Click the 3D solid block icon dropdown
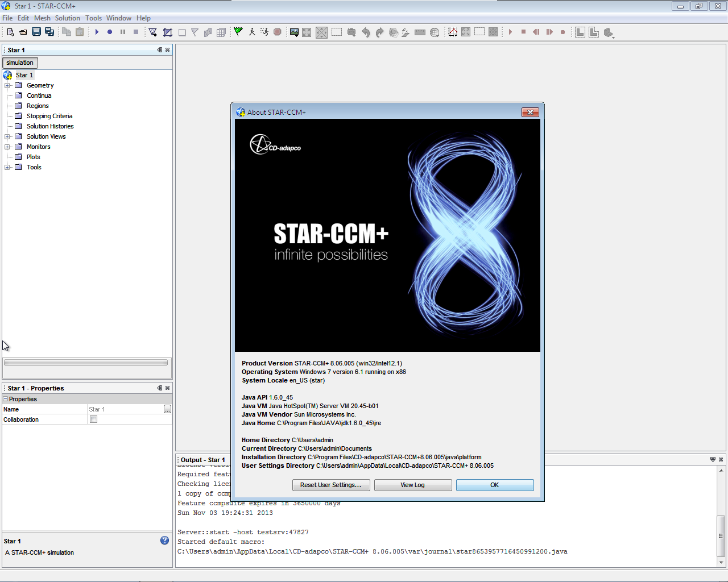 click(609, 32)
